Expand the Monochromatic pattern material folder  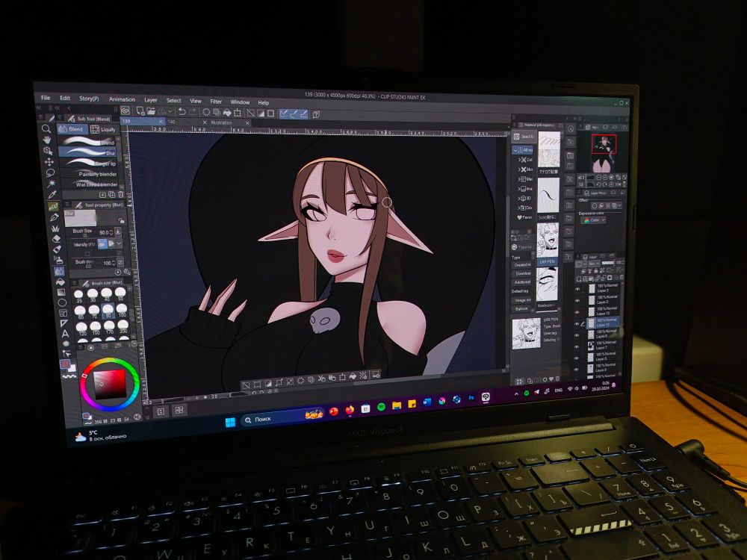tap(519, 169)
